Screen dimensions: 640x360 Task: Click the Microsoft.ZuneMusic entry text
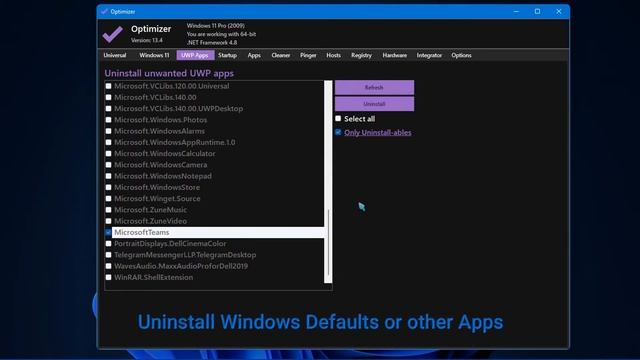[150, 210]
